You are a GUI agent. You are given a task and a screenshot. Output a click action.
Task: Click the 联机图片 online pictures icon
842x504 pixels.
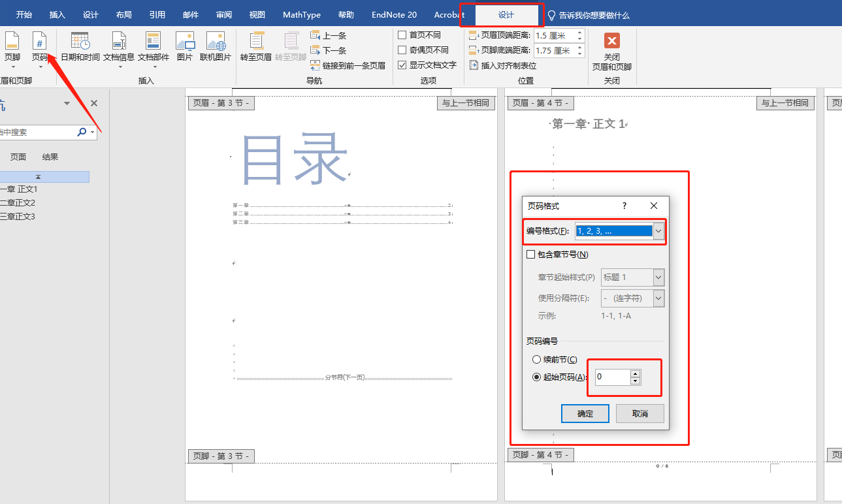point(216,46)
